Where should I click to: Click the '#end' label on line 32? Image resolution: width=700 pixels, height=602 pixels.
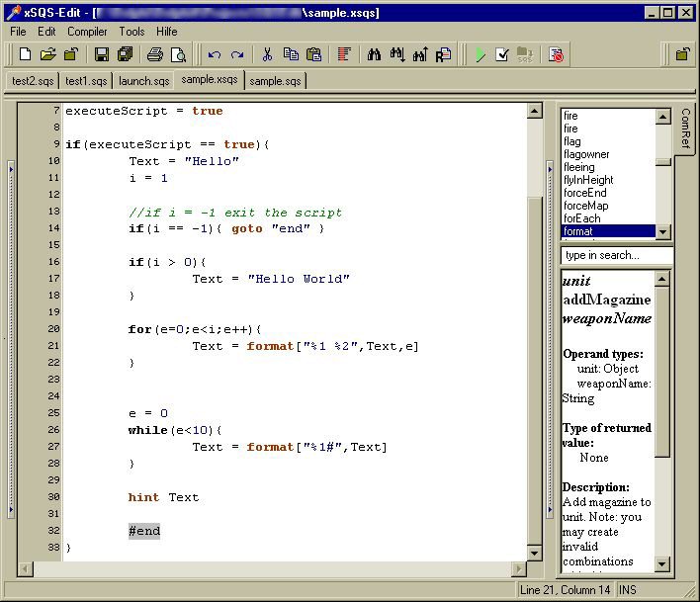pos(143,531)
